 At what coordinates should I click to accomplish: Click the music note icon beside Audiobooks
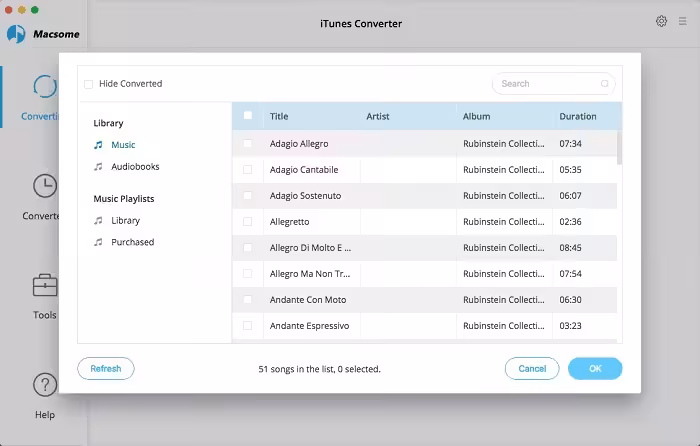click(x=98, y=167)
